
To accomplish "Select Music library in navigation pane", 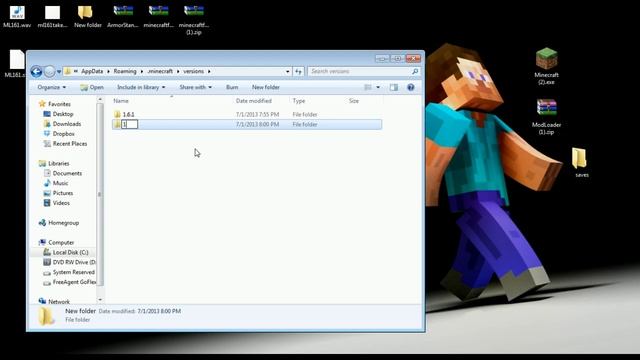I will [x=56, y=183].
